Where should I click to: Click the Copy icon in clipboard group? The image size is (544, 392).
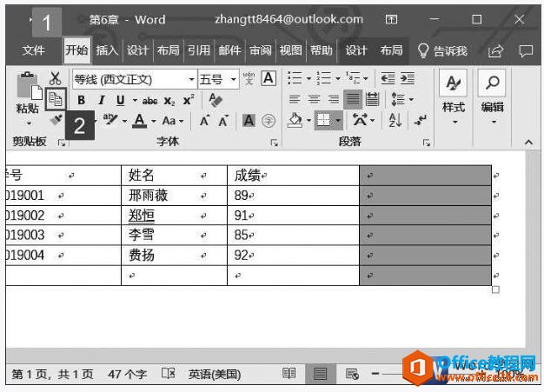[x=55, y=99]
